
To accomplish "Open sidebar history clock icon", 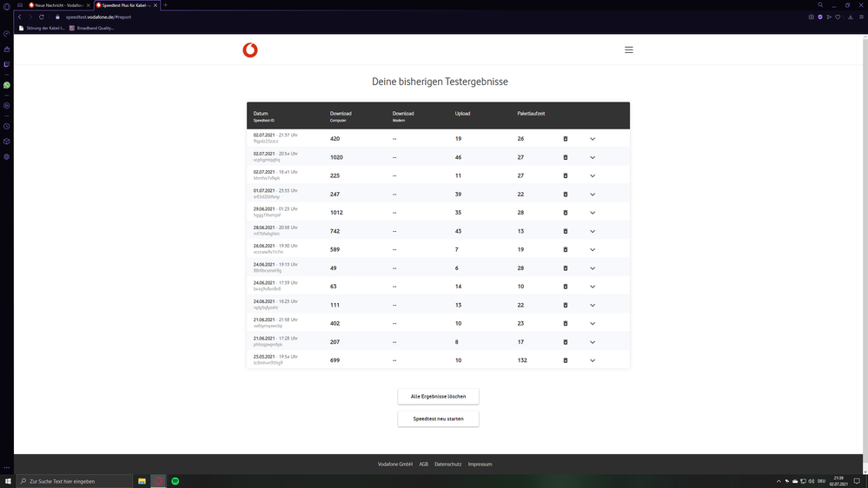I will [x=7, y=126].
